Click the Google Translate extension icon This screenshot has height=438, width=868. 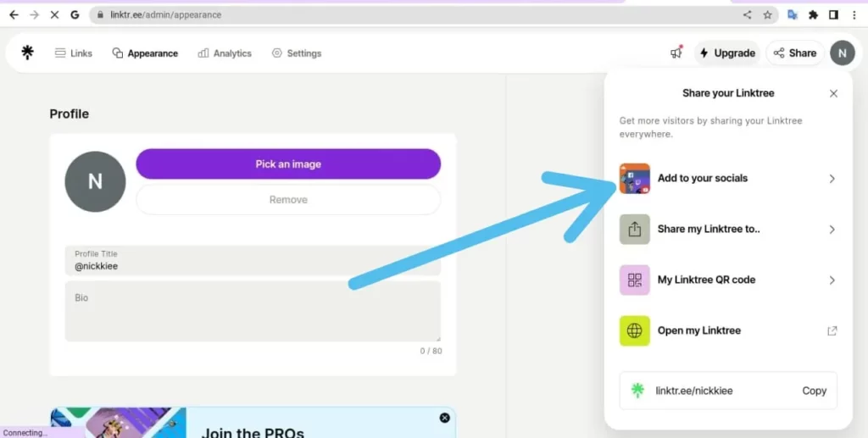click(793, 15)
